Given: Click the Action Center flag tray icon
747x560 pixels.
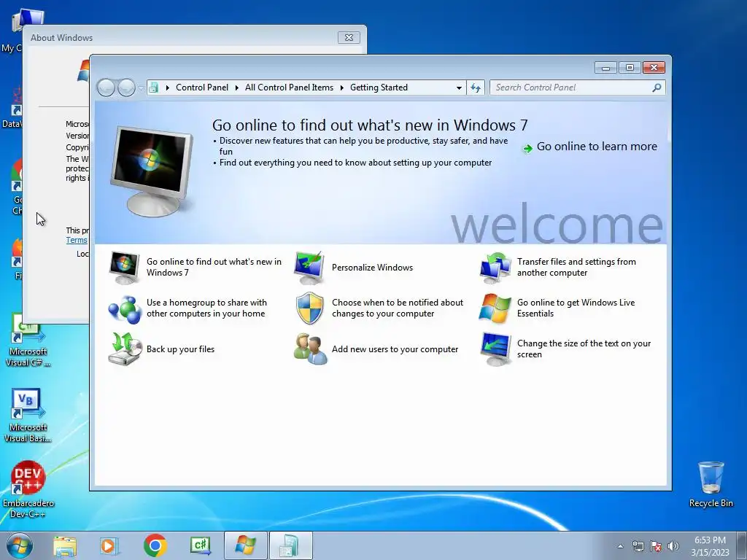Looking at the screenshot, I should pos(656,546).
